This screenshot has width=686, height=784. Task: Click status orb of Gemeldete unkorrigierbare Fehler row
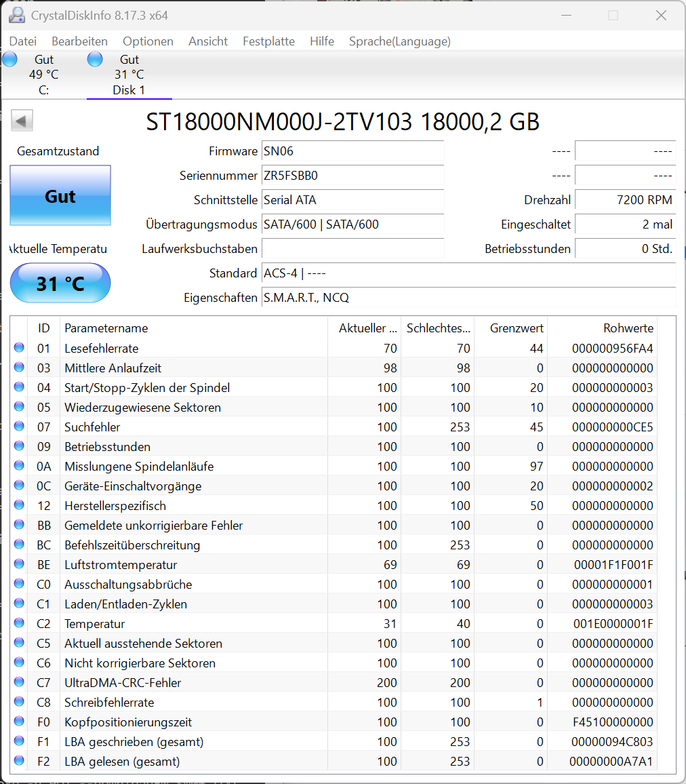[19, 524]
